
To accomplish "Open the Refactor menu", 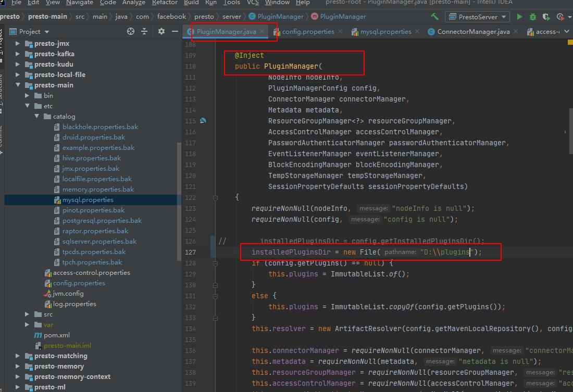I will (165, 3).
